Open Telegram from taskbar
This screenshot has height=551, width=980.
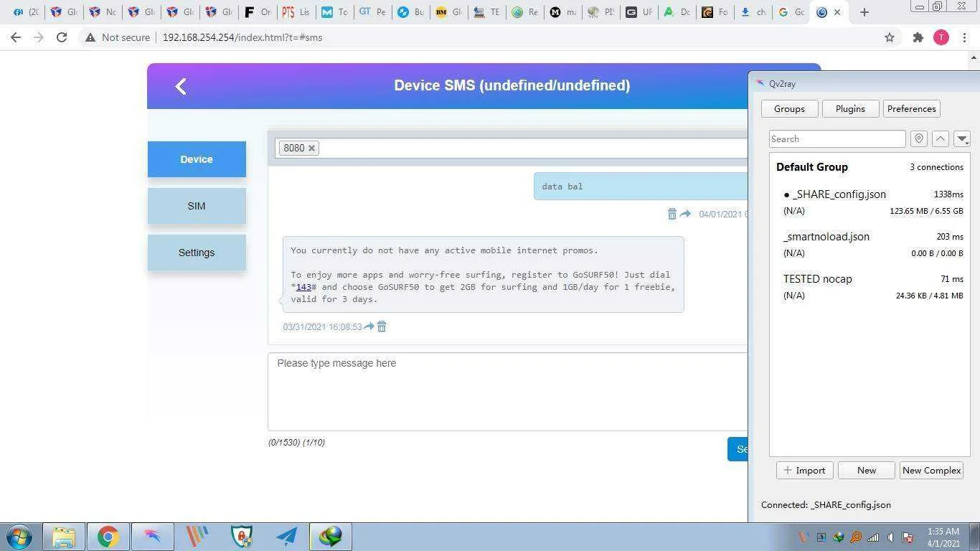[x=286, y=537]
